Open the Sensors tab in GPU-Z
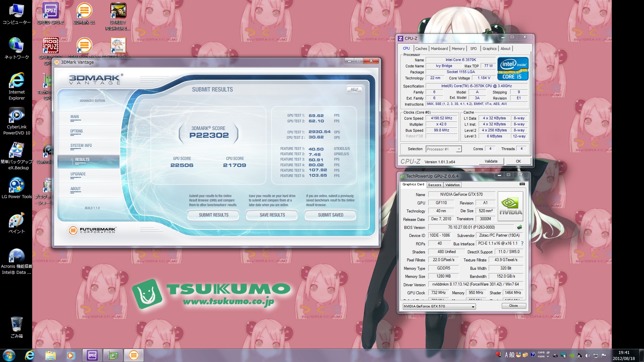The width and height of the screenshot is (644, 362). 434,185
